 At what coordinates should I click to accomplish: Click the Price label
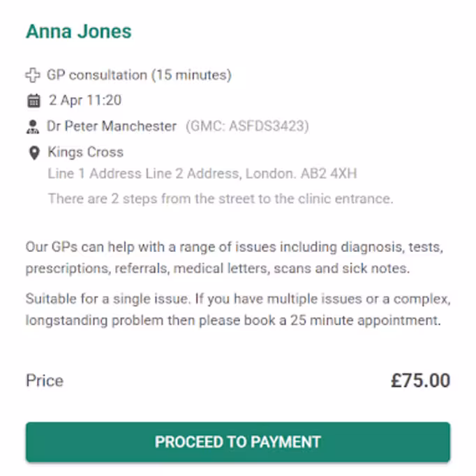point(45,380)
